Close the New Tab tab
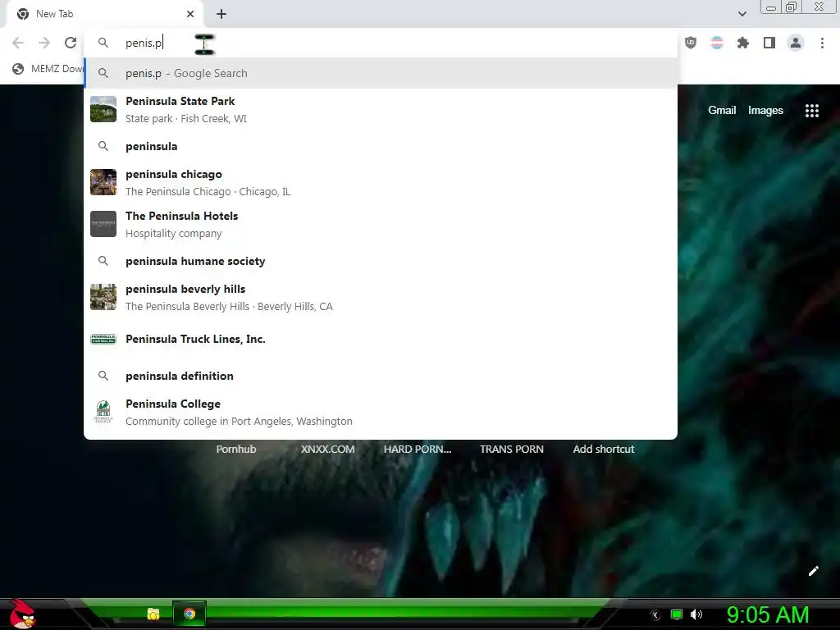This screenshot has height=630, width=840. click(190, 14)
